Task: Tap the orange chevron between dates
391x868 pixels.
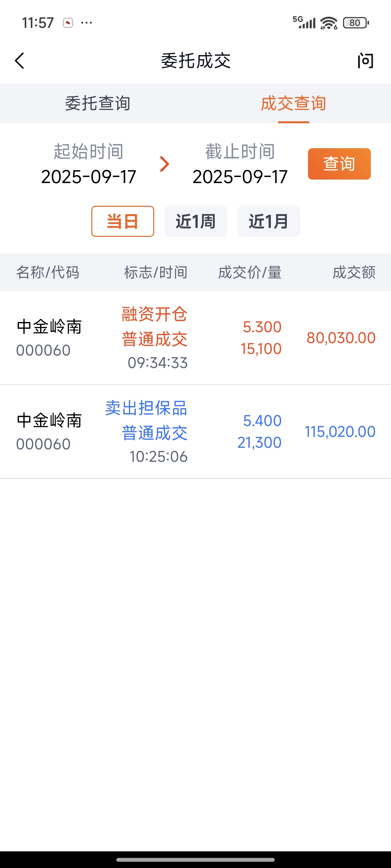Action: [x=164, y=164]
